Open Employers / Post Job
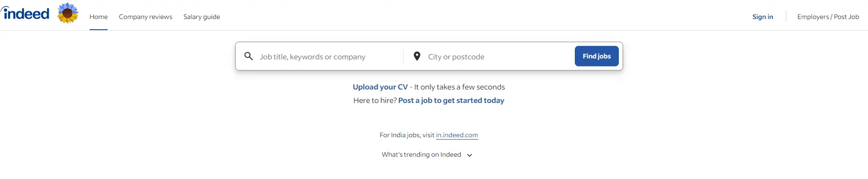 click(828, 17)
